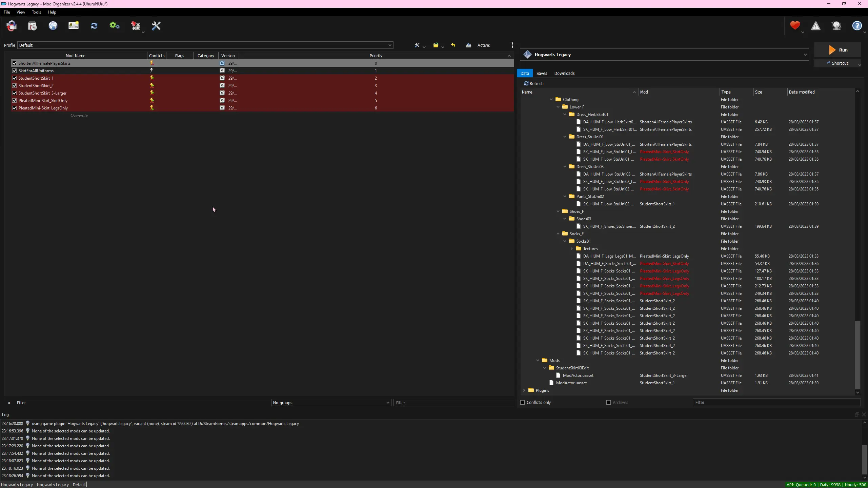
Task: Click the lightbulb icon on first log entry
Action: 28,423
